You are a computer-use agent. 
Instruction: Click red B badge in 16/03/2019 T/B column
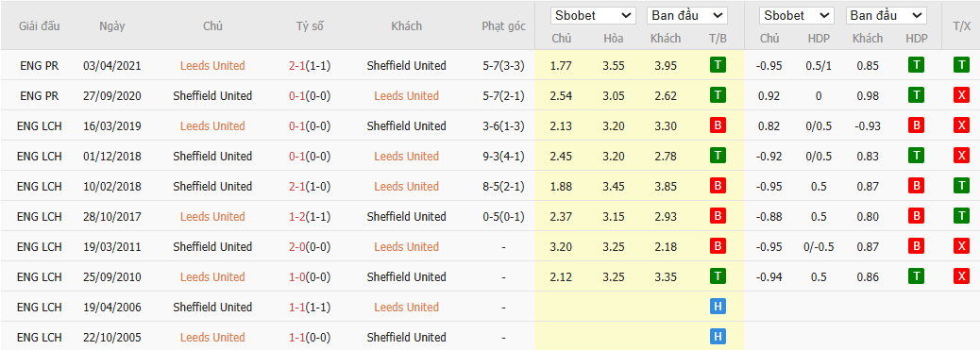click(x=718, y=125)
